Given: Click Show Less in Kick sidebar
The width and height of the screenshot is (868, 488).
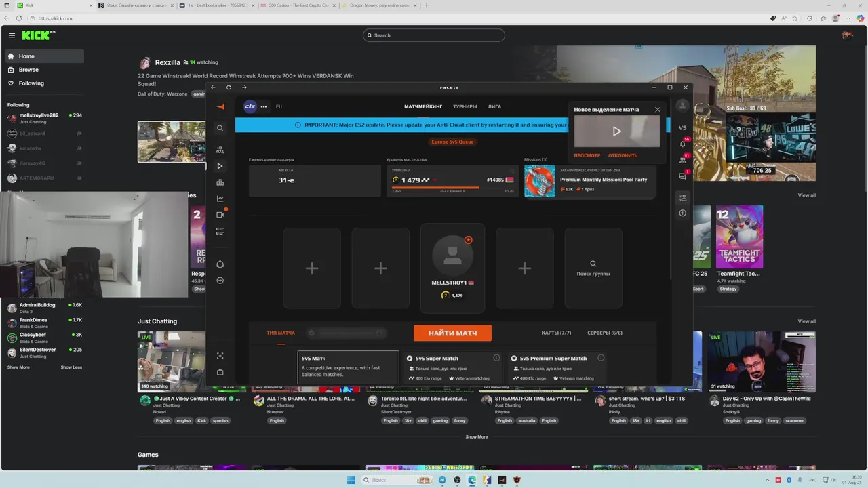Looking at the screenshot, I should [x=71, y=367].
